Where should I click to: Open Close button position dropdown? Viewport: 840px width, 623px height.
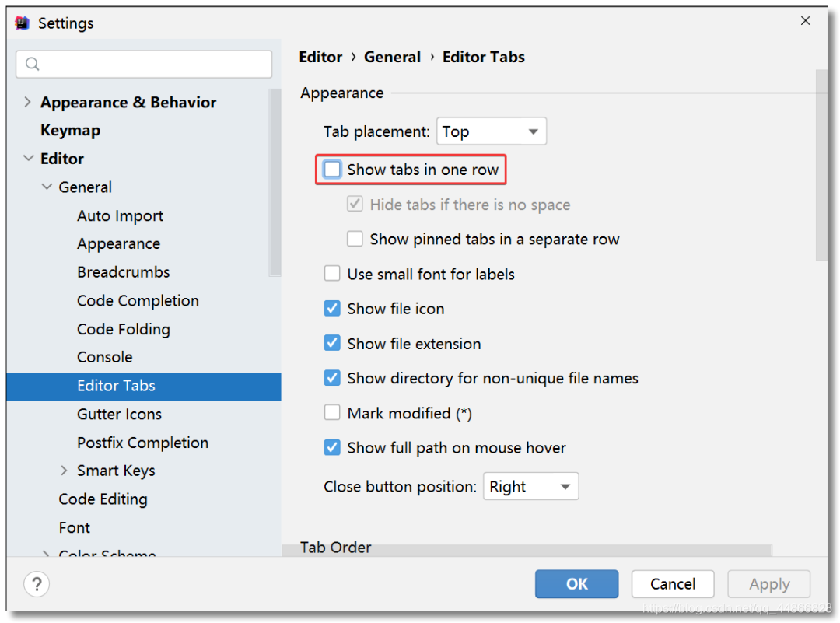point(530,486)
